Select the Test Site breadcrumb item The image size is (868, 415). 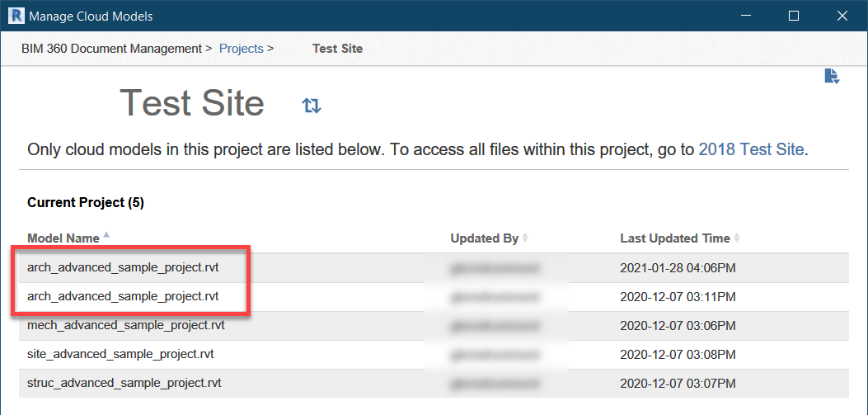coord(338,48)
